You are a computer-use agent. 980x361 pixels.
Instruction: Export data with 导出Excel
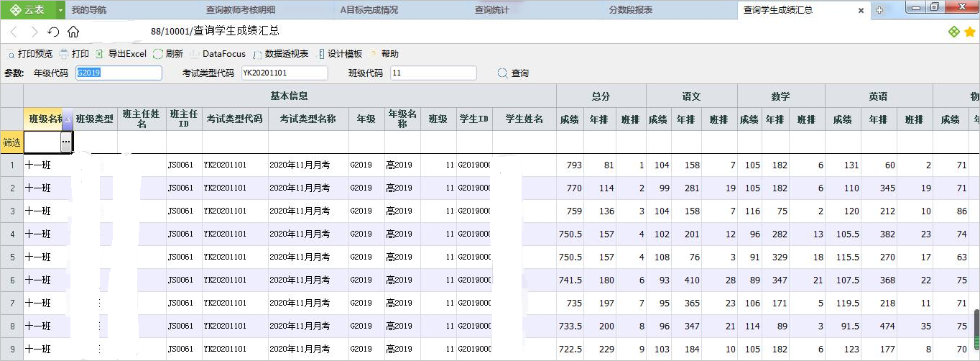121,54
